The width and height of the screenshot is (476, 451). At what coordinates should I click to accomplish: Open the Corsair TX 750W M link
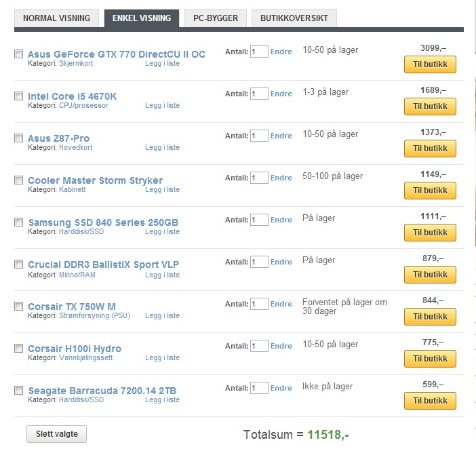(x=72, y=307)
